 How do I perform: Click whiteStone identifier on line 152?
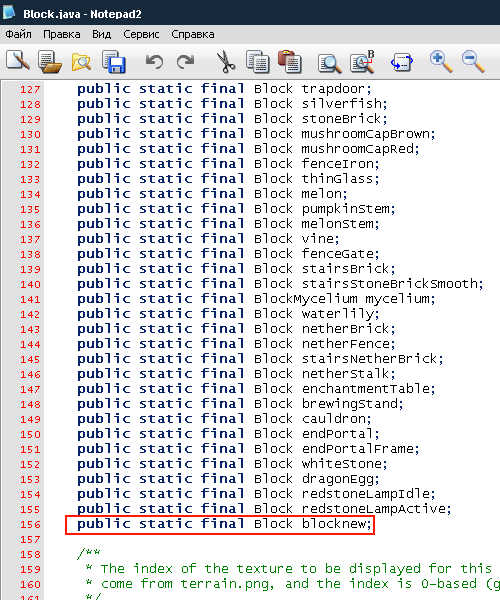(x=342, y=464)
